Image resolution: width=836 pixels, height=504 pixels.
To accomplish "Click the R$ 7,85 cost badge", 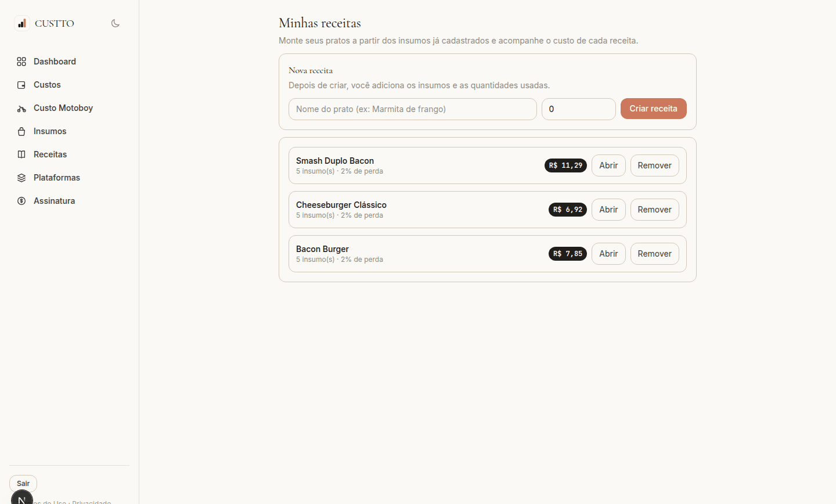I will click(x=568, y=254).
